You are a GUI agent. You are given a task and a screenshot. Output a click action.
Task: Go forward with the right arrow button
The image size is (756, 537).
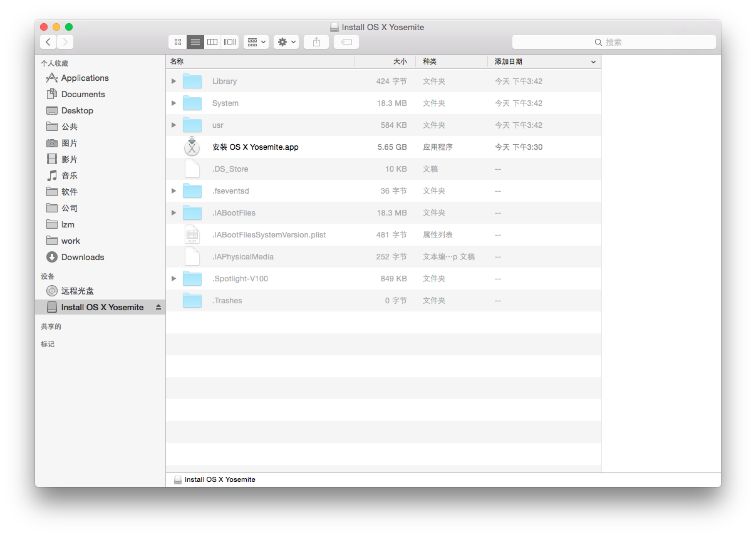click(65, 42)
